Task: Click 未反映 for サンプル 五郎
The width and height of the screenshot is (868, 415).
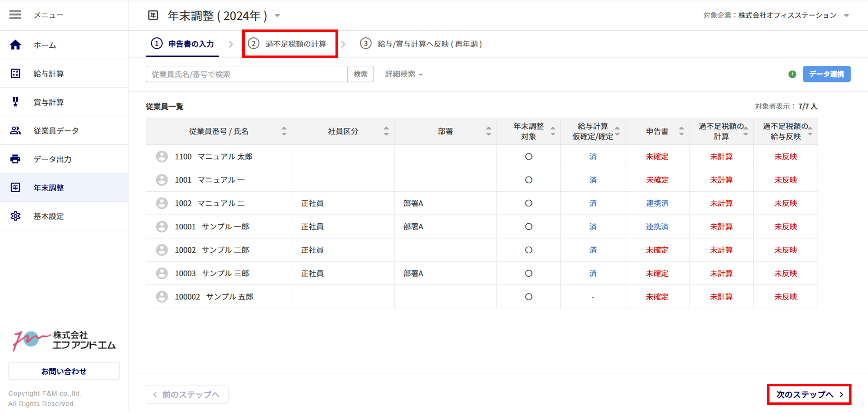Action: (786, 297)
